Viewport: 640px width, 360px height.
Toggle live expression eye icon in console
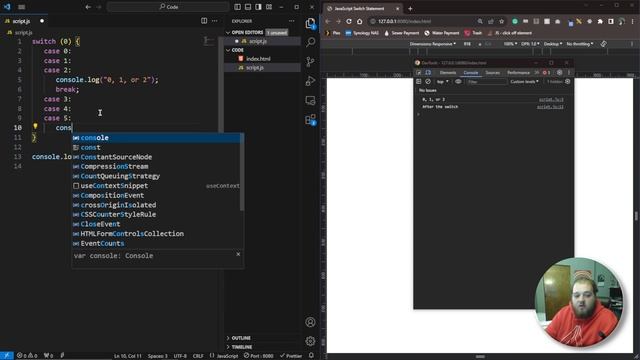coord(458,82)
